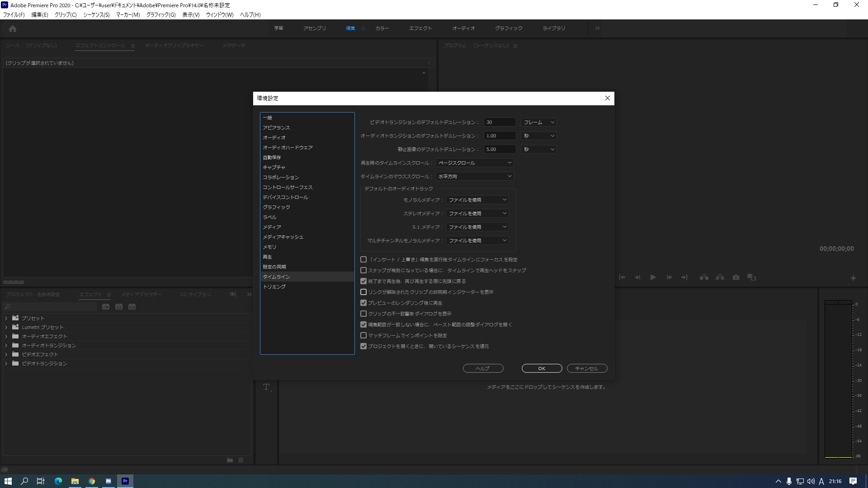Open Program monitor panel menu icon
The width and height of the screenshot is (868, 488).
point(515,46)
